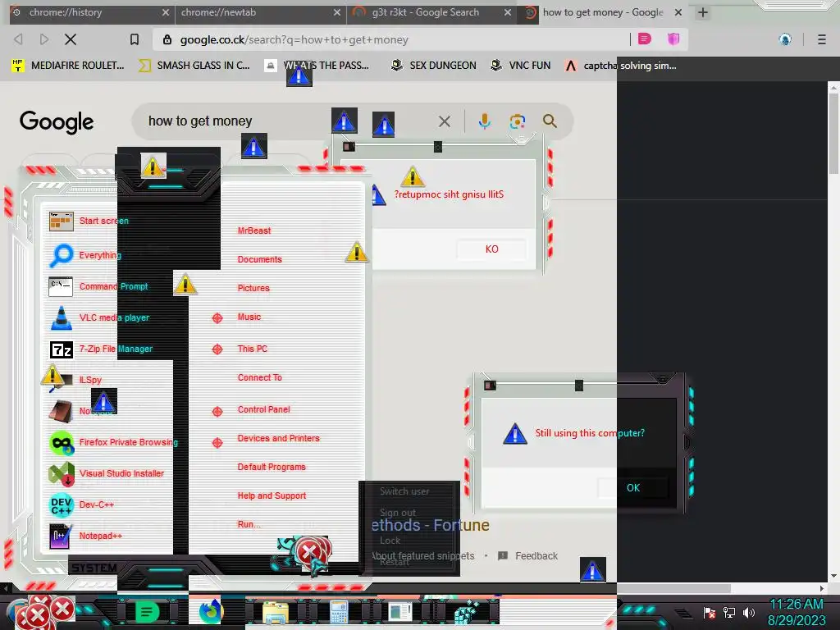This screenshot has height=630, width=840.
Task: Click the volume speaker tray icon
Action: tap(748, 612)
